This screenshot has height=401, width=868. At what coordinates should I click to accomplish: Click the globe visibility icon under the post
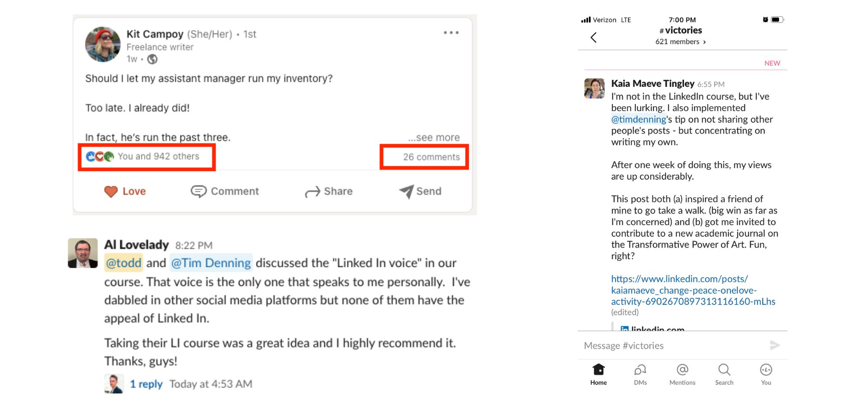152,59
